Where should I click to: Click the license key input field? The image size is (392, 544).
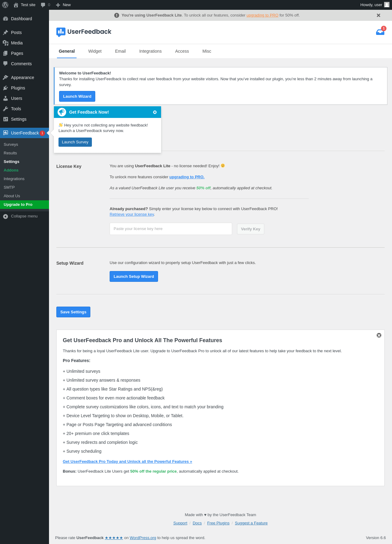tap(171, 229)
